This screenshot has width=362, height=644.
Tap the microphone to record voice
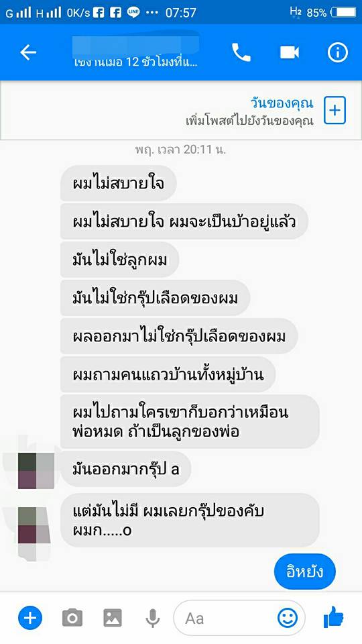153,618
